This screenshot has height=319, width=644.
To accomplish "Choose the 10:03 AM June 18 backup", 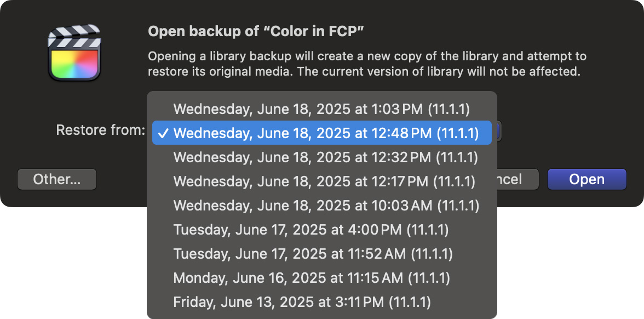I will click(326, 206).
